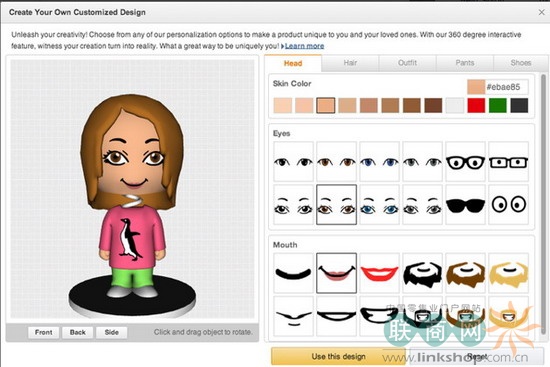Open the Learn more link
550x367 pixels.
[x=304, y=46]
